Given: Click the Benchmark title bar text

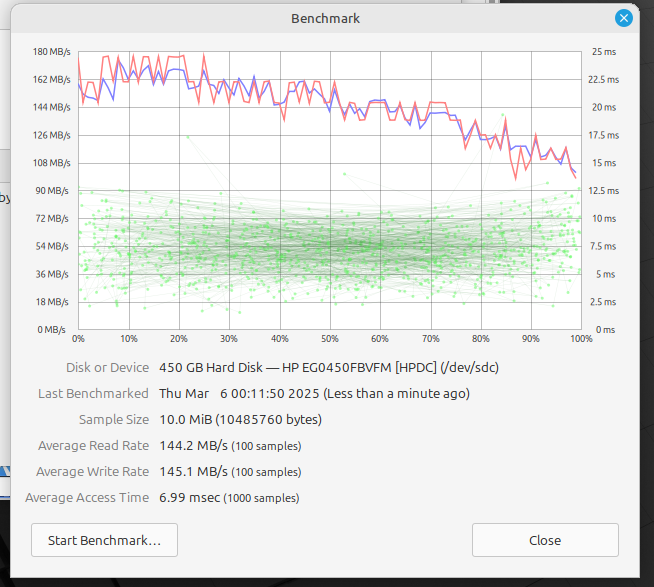Looking at the screenshot, I should point(325,18).
